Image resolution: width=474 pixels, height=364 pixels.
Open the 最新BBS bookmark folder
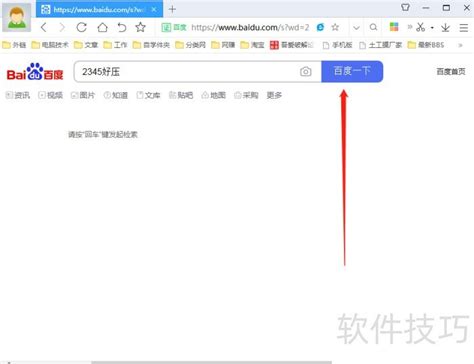pyautogui.click(x=426, y=45)
